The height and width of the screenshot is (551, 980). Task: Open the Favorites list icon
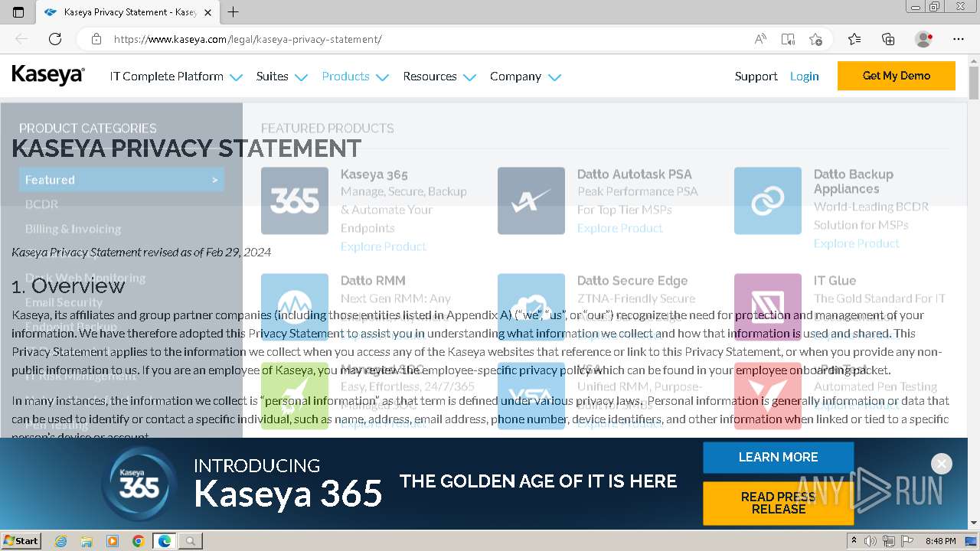point(854,39)
